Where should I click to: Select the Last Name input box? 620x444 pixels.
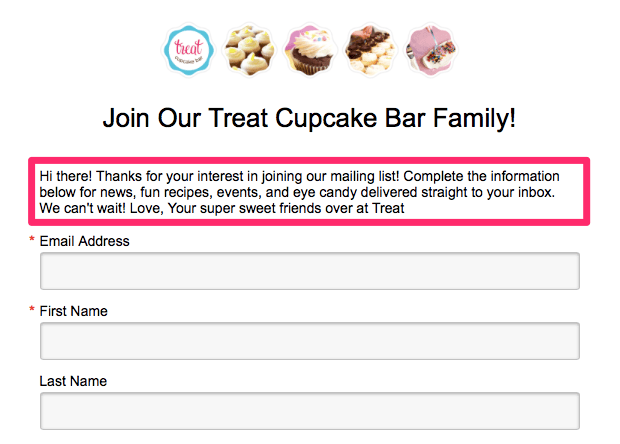[310, 411]
